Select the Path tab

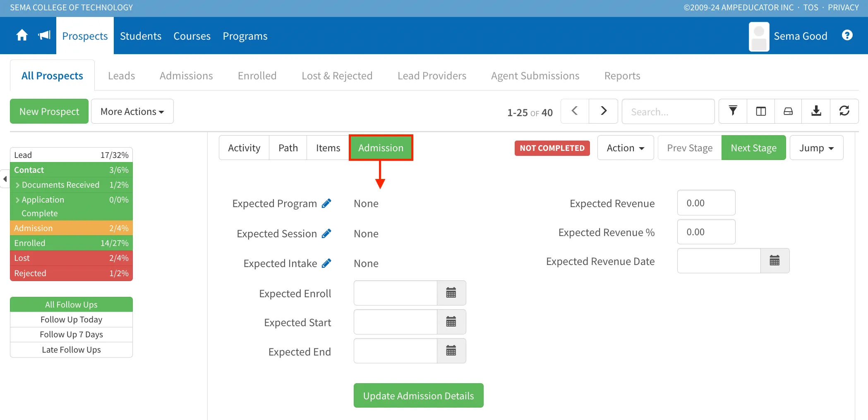coord(288,148)
